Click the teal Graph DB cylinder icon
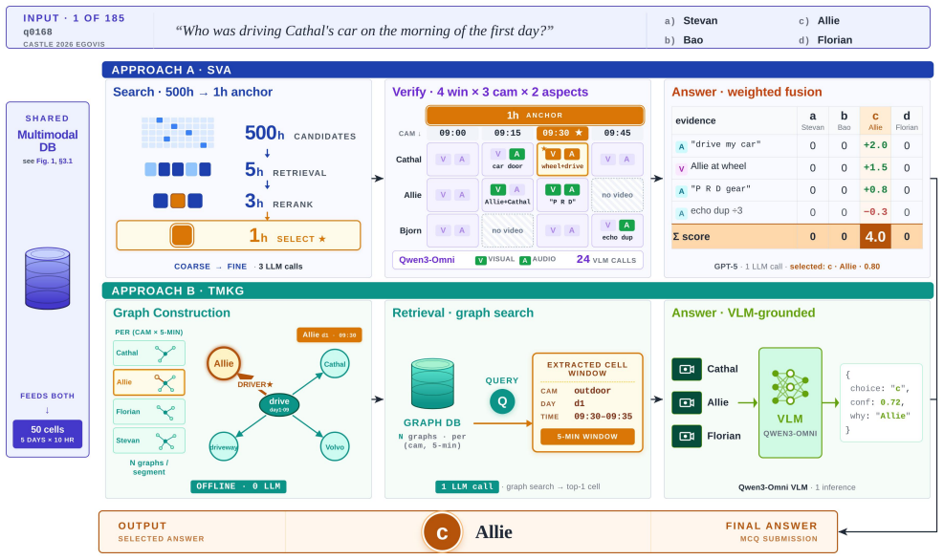 tap(431, 384)
